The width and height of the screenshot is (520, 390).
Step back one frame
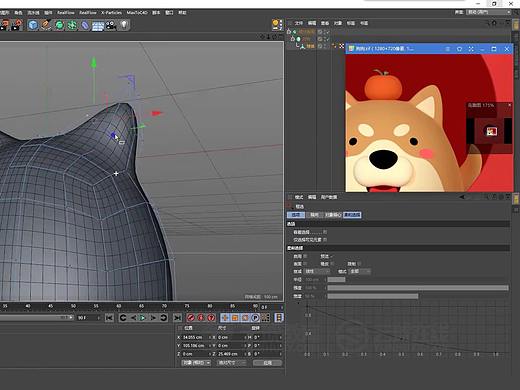tap(133, 318)
